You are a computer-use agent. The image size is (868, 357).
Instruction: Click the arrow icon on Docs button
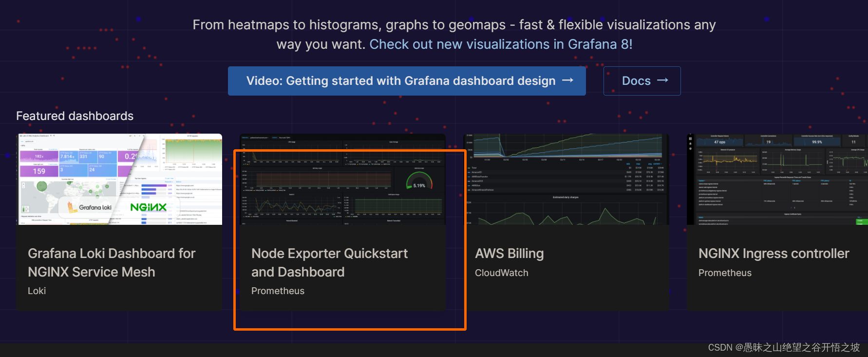click(662, 80)
